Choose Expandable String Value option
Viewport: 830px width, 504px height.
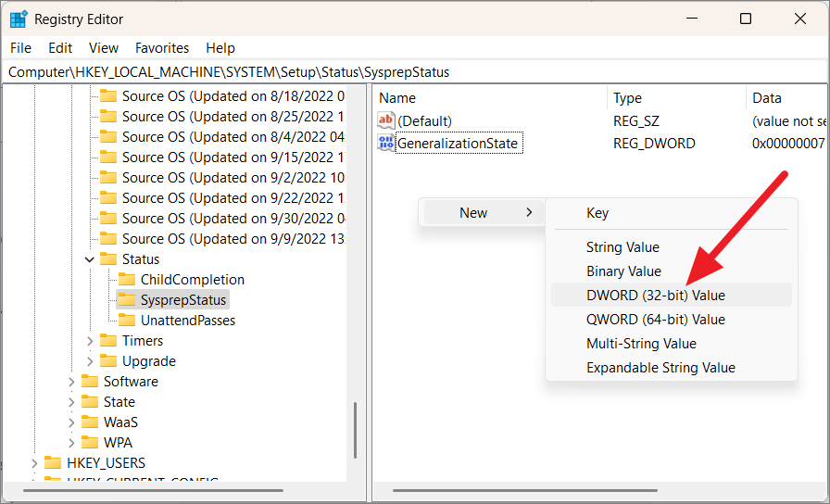(x=672, y=367)
